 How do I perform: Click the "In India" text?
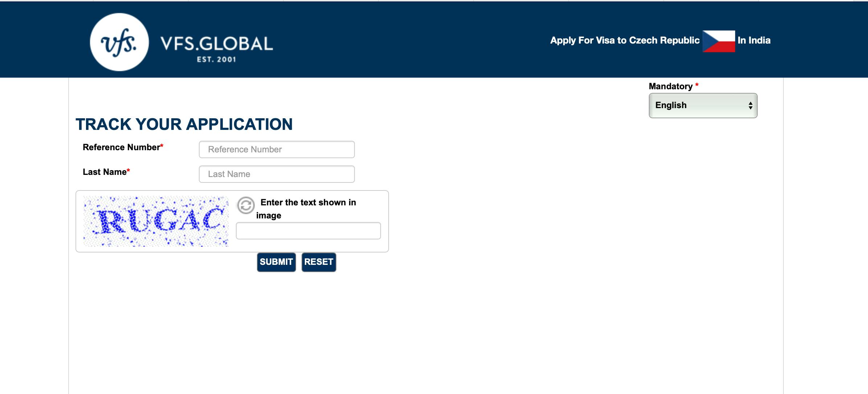pos(754,40)
